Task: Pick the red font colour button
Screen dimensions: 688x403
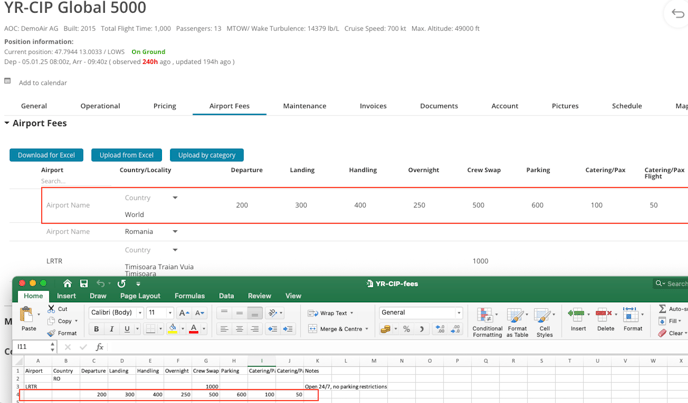Action: (194, 329)
